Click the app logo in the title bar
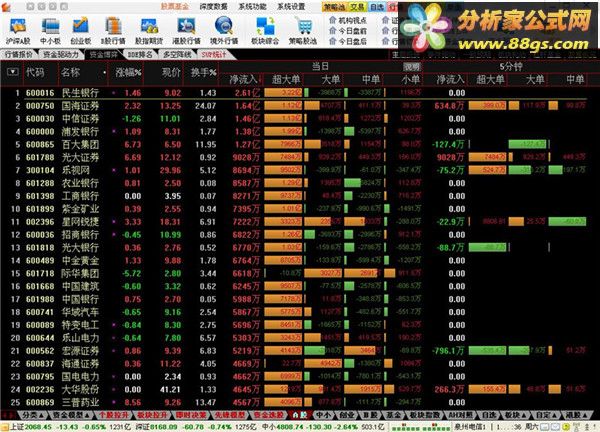600x432 pixels. 6,6
